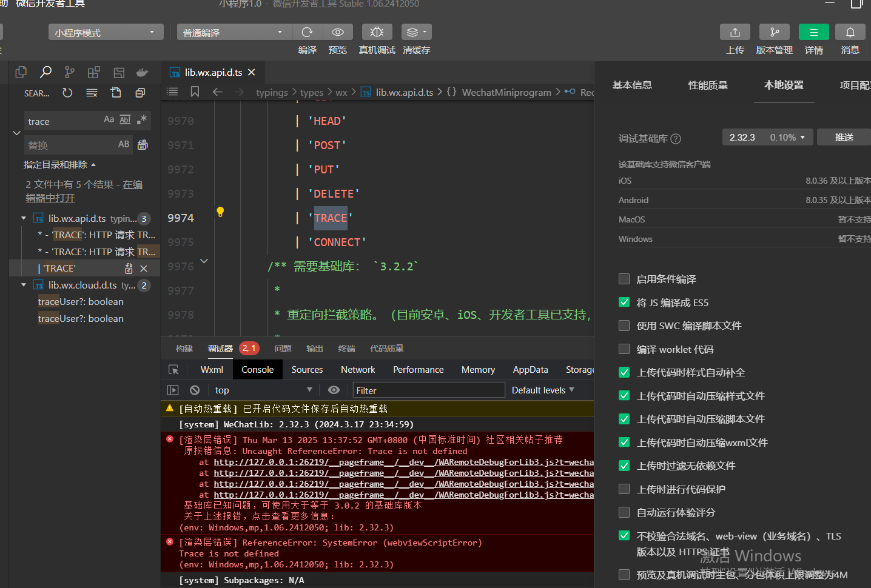Uncheck 上传代码时样式自动补全
Viewport: 871px width, 588px height.
[x=624, y=372]
